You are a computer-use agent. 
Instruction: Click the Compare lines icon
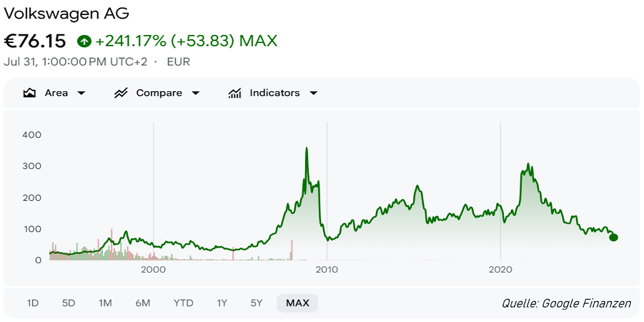[x=121, y=93]
